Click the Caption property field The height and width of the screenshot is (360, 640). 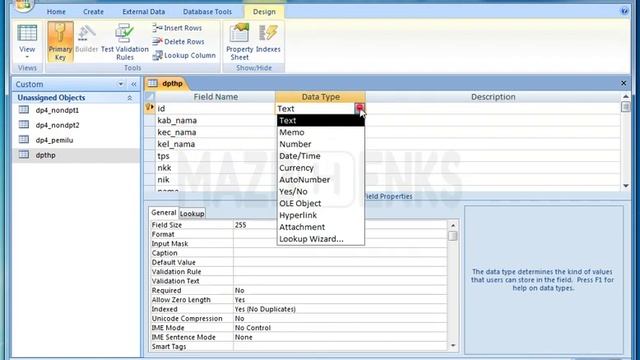tap(340, 253)
